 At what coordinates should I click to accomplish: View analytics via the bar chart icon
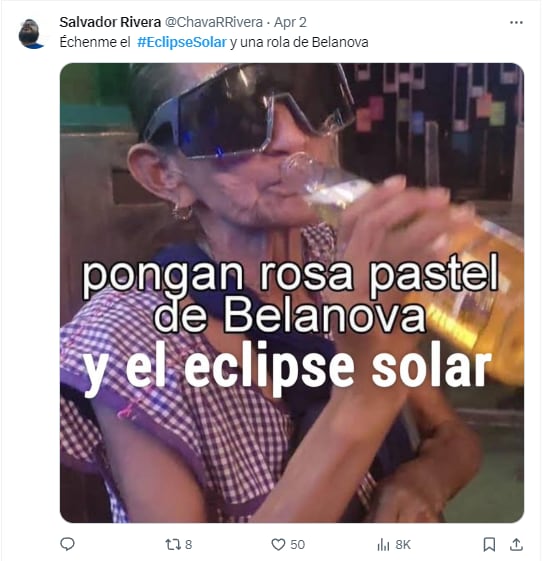pos(384,545)
